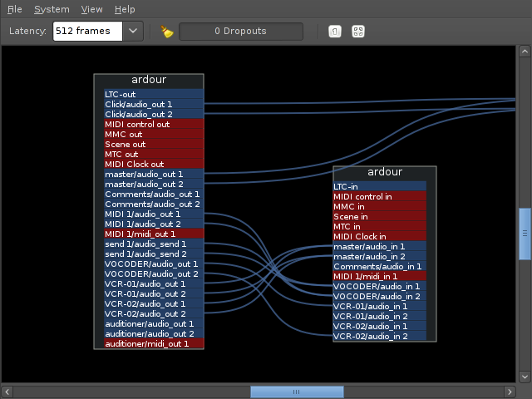Click the horizontal scrollbar left arrow
Viewport: 532px width, 399px height.
coord(7,392)
